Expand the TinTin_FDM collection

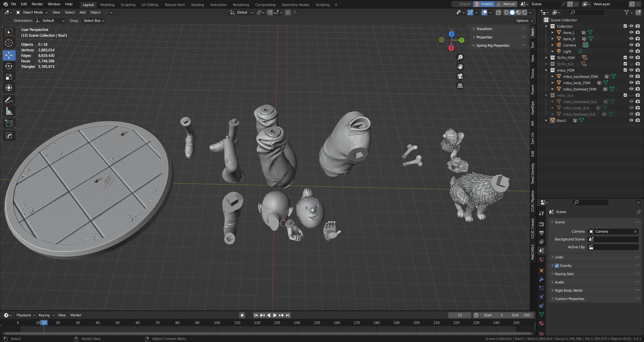pos(546,58)
